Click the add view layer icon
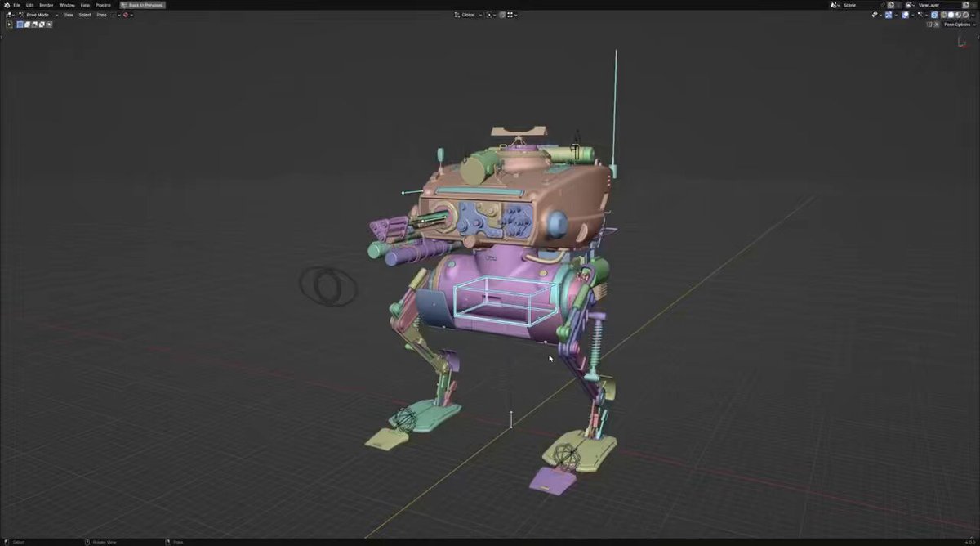 [966, 5]
